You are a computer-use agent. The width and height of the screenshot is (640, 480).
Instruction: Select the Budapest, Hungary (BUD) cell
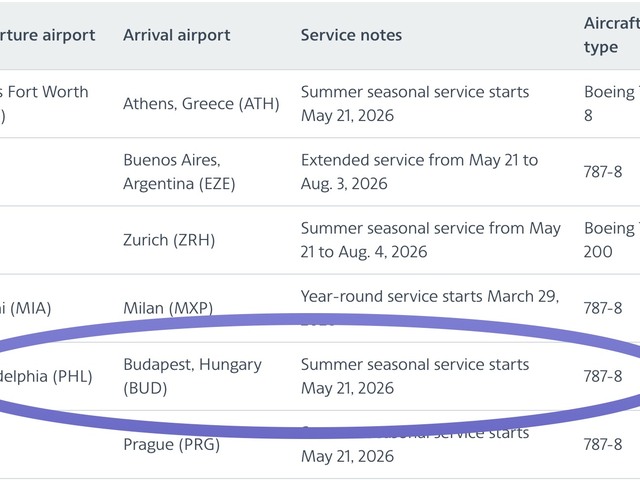pos(192,376)
